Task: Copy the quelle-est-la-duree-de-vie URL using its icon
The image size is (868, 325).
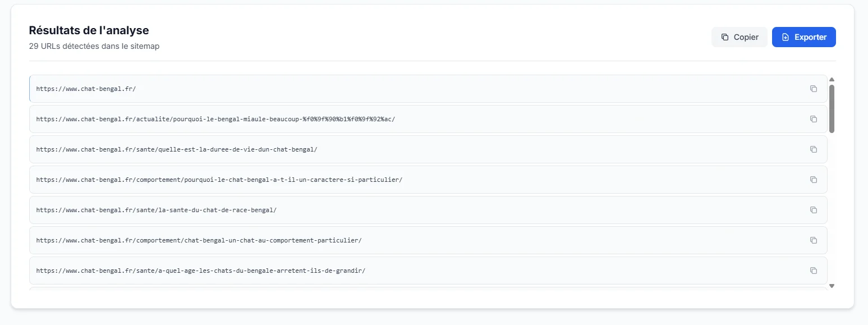Action: (813, 149)
